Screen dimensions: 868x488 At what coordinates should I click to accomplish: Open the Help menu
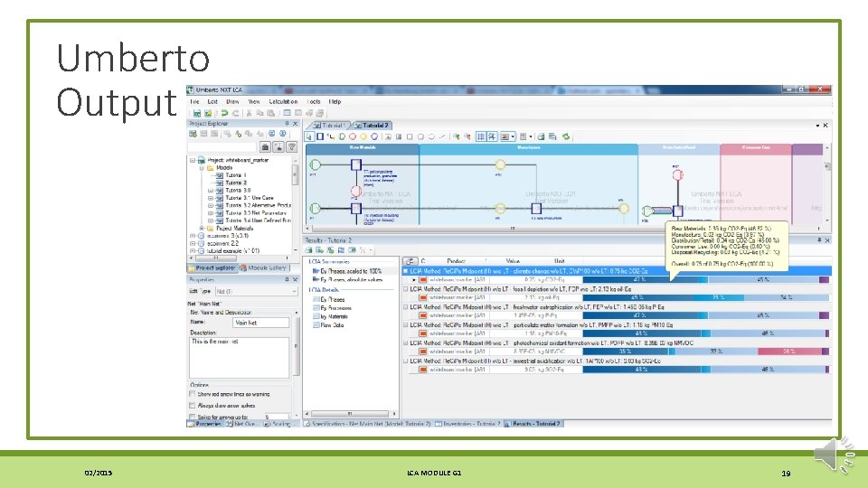[335, 102]
